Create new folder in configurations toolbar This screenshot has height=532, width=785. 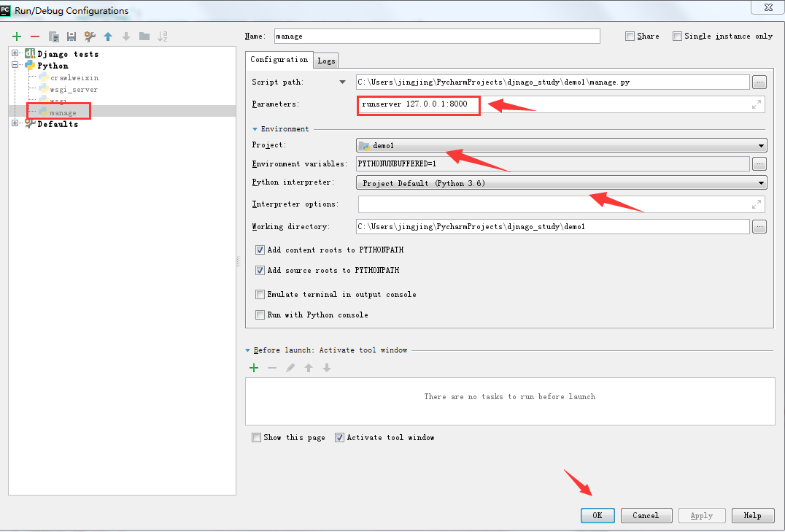tap(144, 36)
